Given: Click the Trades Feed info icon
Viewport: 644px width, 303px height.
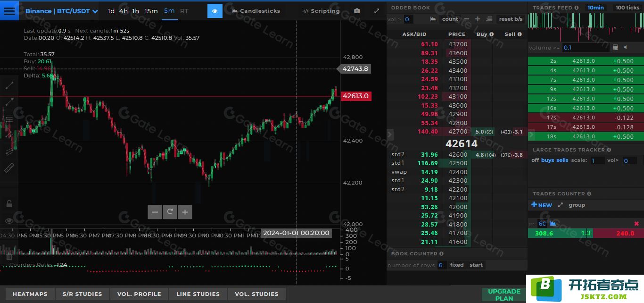Looking at the screenshot, I should point(577,8).
